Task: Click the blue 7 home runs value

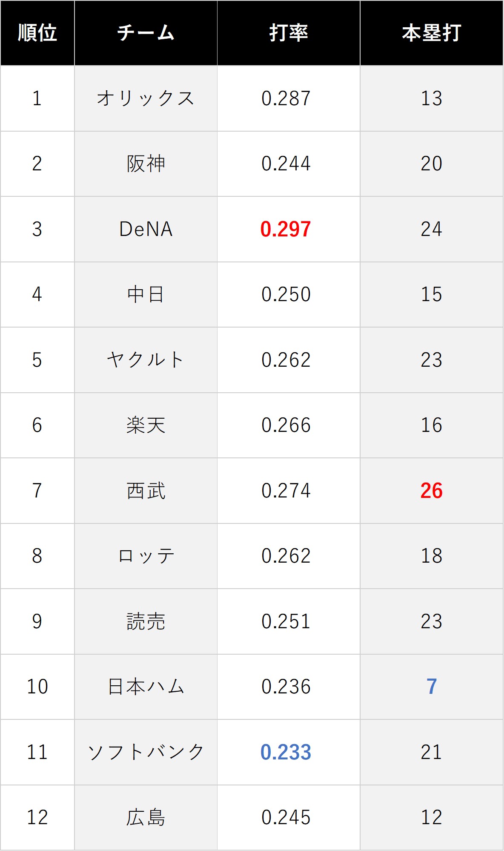Action: (x=431, y=687)
